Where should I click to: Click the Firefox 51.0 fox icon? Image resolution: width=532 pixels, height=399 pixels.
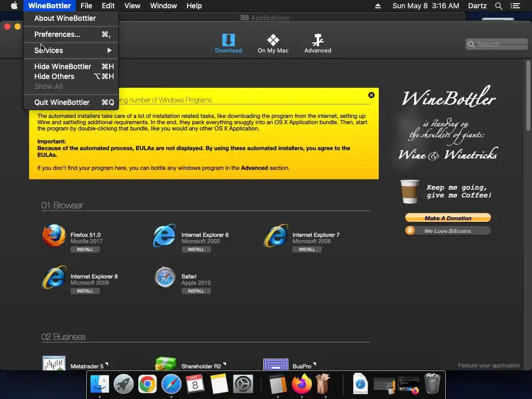point(54,235)
